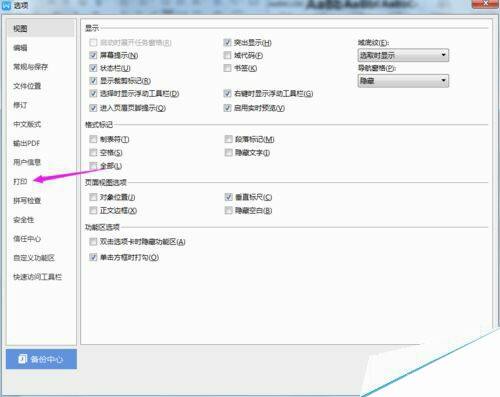Screen dimensions: 500x397
Task: Check the 隐藏空白 checkbox
Action: (x=228, y=210)
